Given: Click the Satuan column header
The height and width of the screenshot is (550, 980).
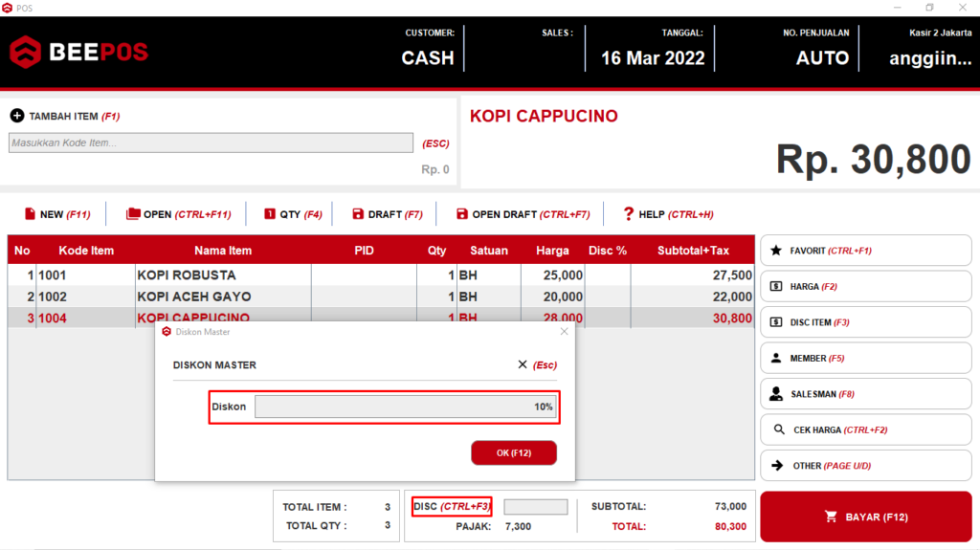Looking at the screenshot, I should 489,251.
